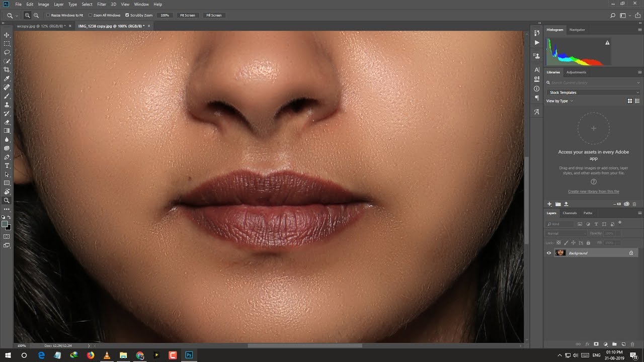
Task: Select the Move tool
Action: click(7, 35)
